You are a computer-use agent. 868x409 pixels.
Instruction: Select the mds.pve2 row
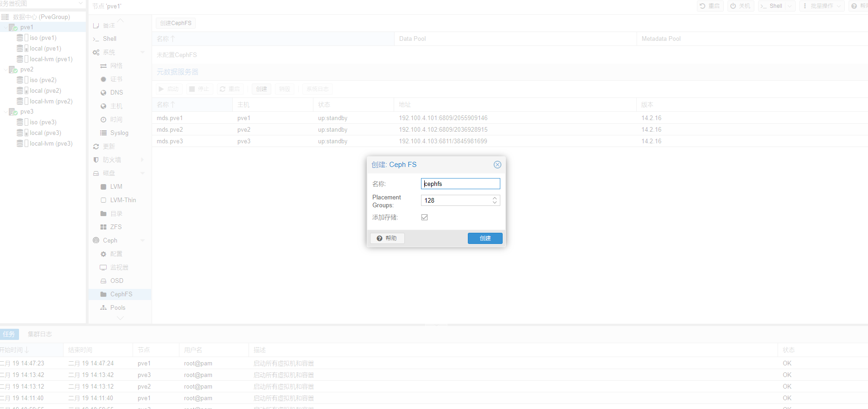[x=510, y=129]
